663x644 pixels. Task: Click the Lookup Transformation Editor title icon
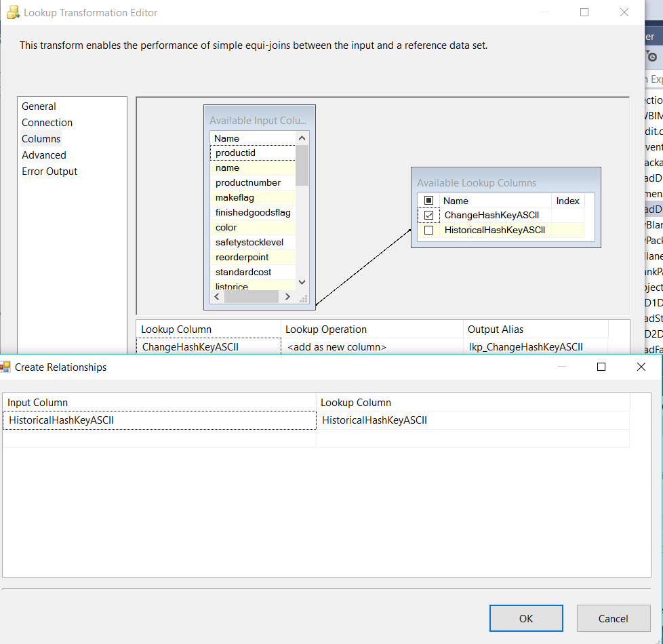(x=13, y=12)
